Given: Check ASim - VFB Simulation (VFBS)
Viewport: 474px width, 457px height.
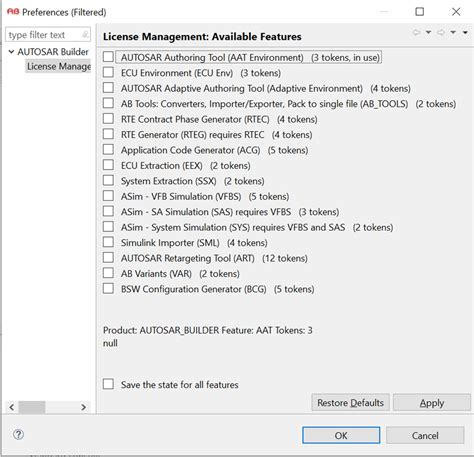Looking at the screenshot, I should point(108,196).
